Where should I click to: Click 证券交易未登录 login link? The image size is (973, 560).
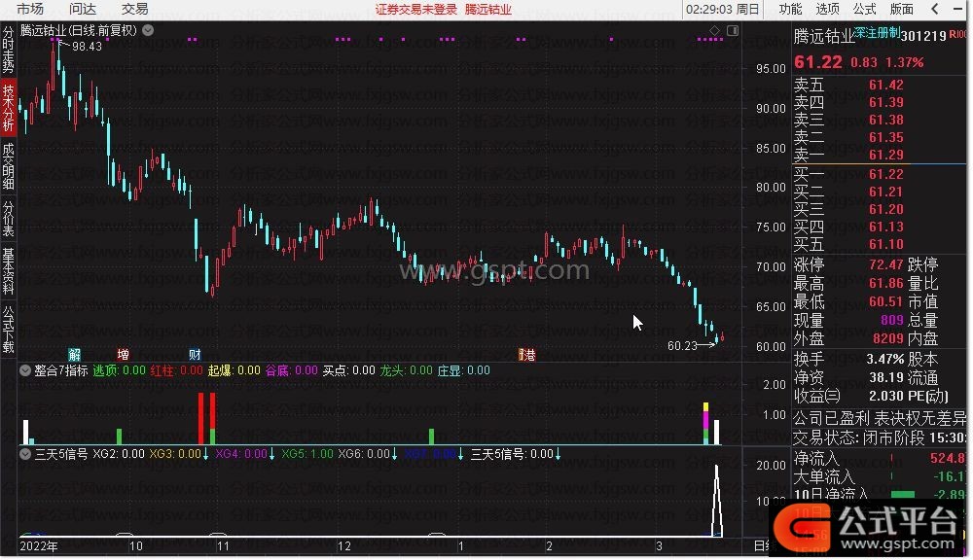(x=416, y=10)
